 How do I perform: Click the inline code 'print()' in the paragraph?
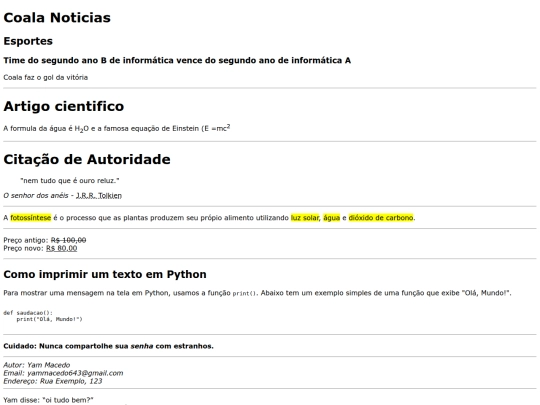tap(245, 293)
